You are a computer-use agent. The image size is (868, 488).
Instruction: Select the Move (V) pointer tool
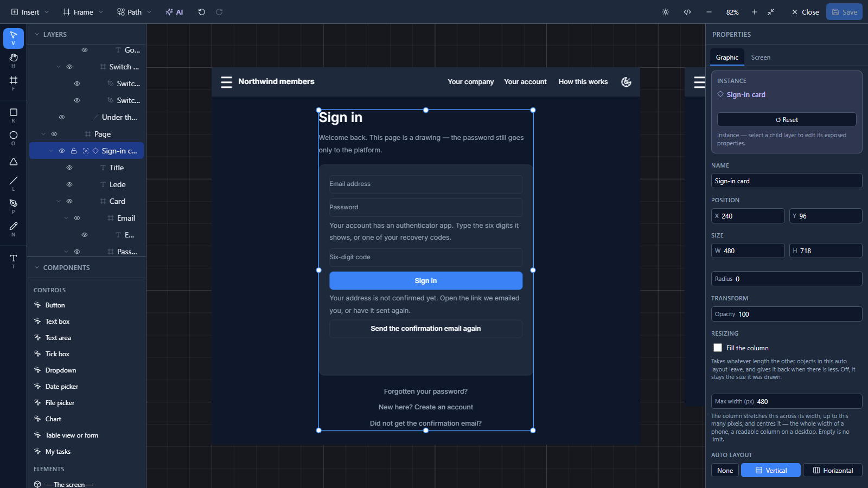[x=14, y=38]
